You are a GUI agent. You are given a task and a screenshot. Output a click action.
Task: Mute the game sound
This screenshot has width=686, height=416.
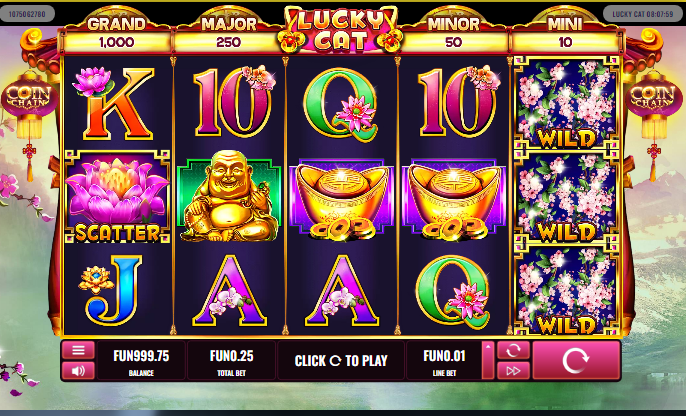pos(78,371)
